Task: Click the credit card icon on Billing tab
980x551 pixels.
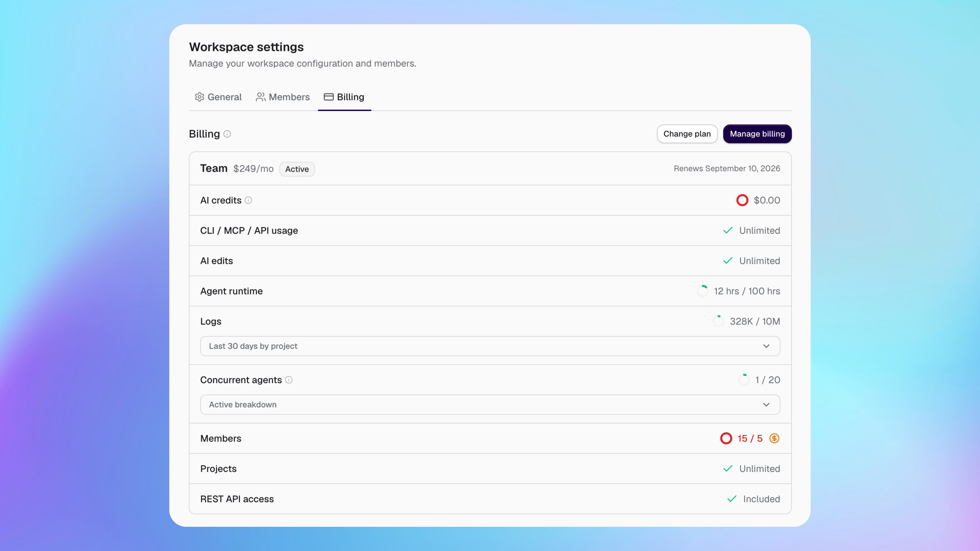Action: click(329, 97)
